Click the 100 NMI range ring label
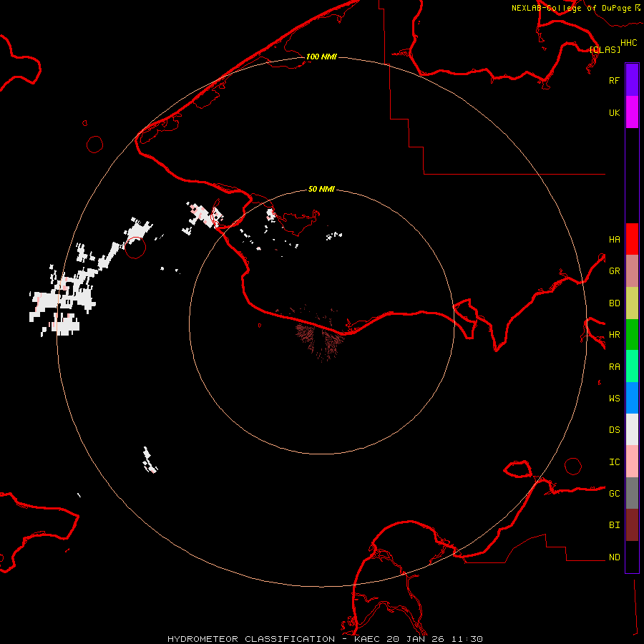The image size is (644, 644). point(321,57)
